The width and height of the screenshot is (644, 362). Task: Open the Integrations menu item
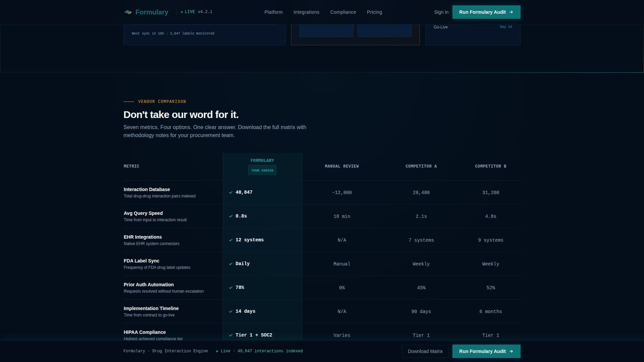pyautogui.click(x=306, y=12)
